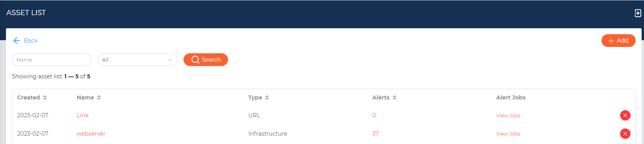This screenshot has height=144, width=644.
Task: Go Back using the Back link
Action: point(31,41)
